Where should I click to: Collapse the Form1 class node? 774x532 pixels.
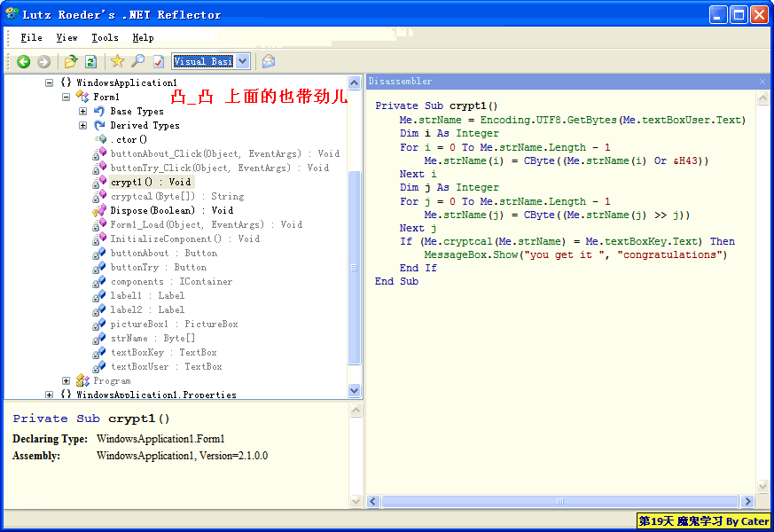[x=66, y=98]
